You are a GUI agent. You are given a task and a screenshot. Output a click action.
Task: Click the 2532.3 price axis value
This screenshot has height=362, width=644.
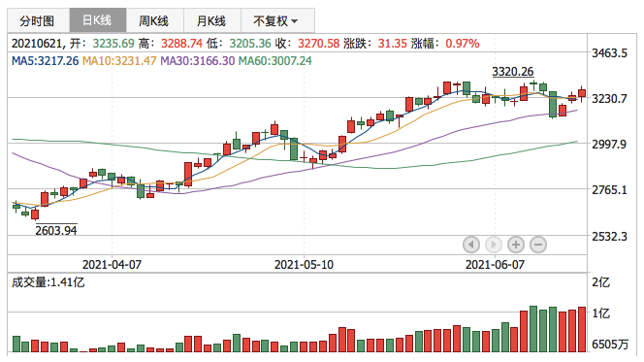pyautogui.click(x=609, y=237)
